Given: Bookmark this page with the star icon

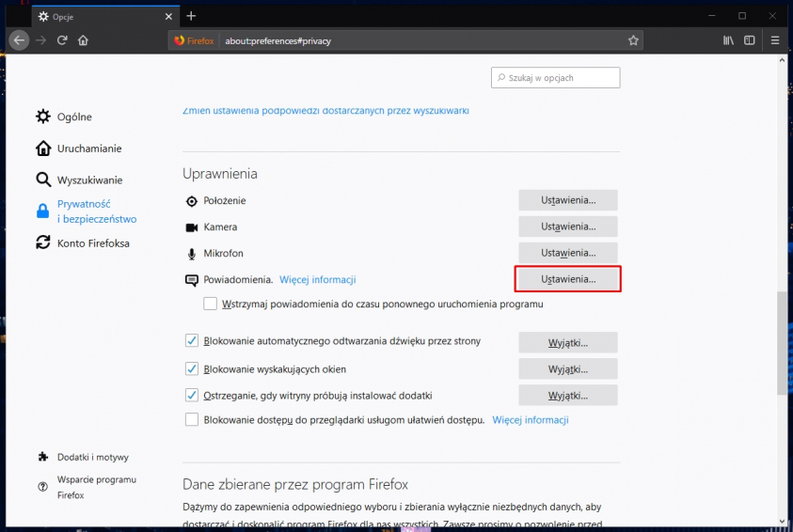Looking at the screenshot, I should [x=633, y=40].
